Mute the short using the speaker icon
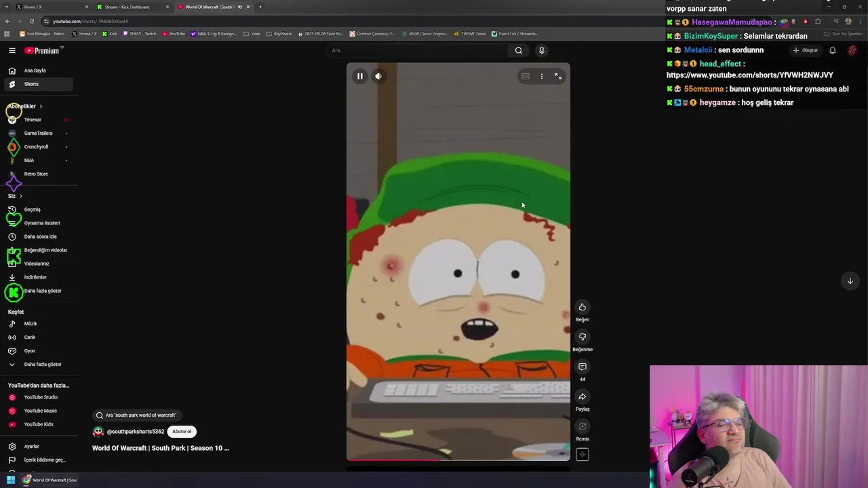 coord(378,76)
